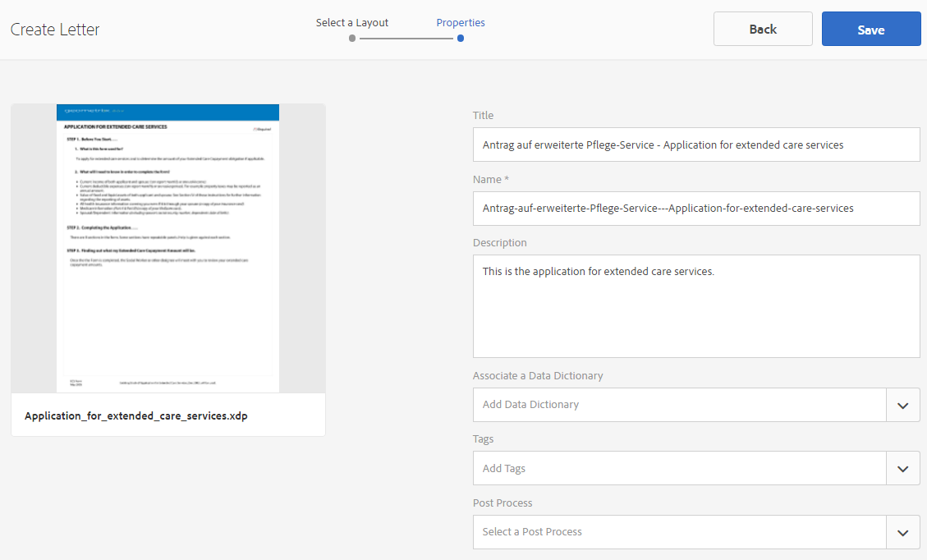Click the gray Select a Layout step dot
The image size is (927, 560).
click(x=352, y=38)
